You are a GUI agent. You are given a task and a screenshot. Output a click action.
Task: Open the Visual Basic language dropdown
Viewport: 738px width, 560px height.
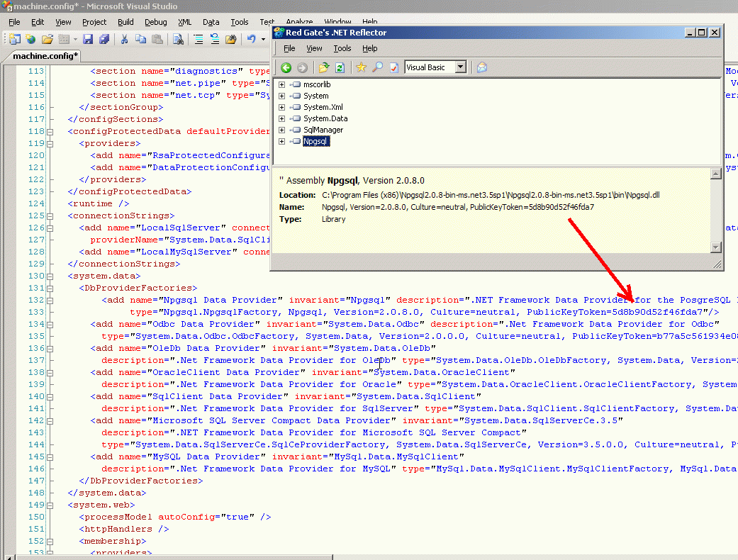pyautogui.click(x=461, y=67)
